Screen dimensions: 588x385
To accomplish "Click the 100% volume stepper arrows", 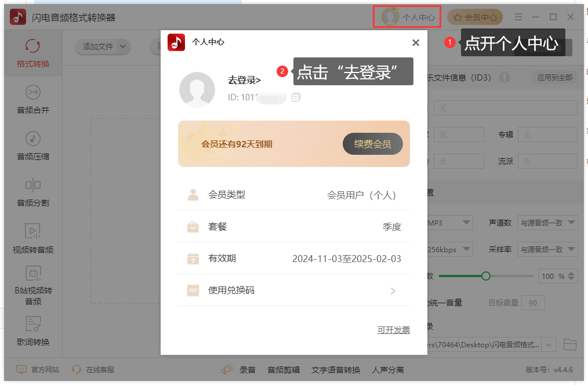I will [x=571, y=277].
